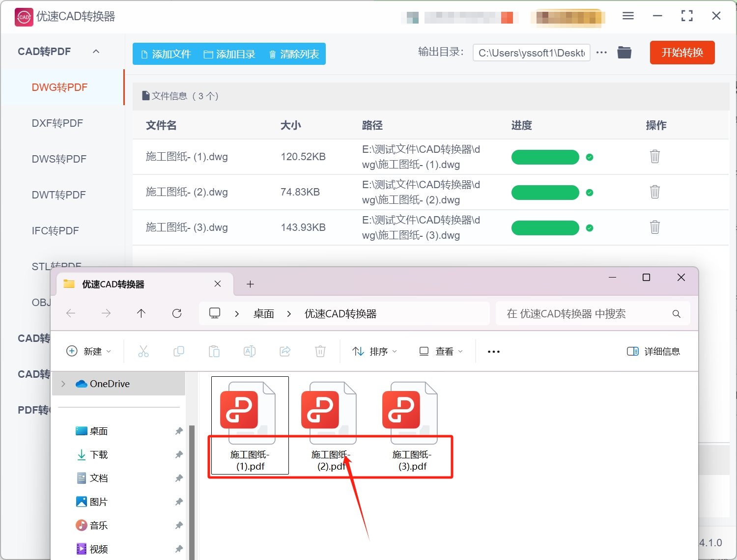
Task: Click file size 74.83KB cell
Action: [300, 192]
